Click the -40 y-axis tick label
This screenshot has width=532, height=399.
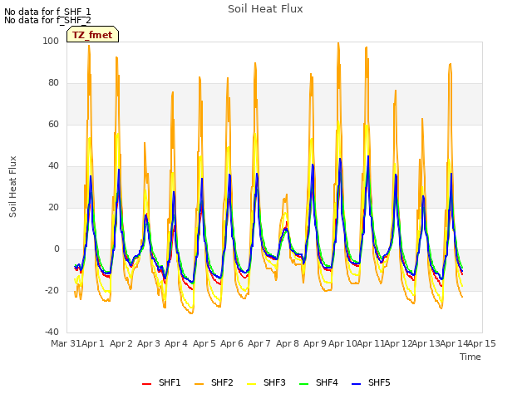pyautogui.click(x=52, y=332)
